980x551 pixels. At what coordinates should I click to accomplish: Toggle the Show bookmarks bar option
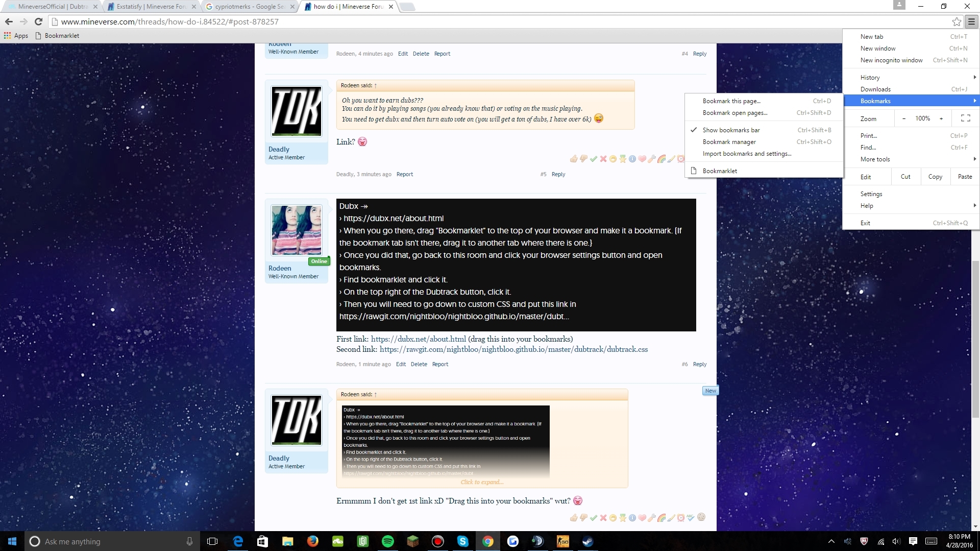coord(764,130)
